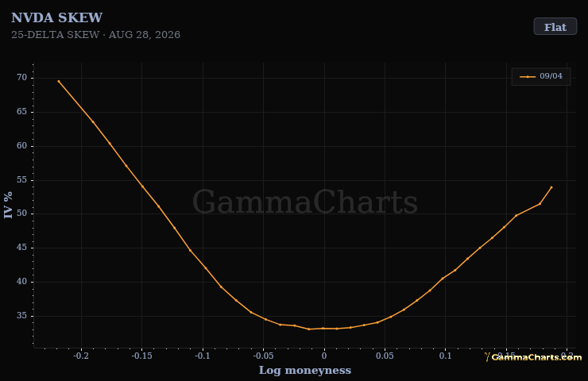The width and height of the screenshot is (588, 381).
Task: Click the NVDA SKEW title
Action: click(56, 17)
